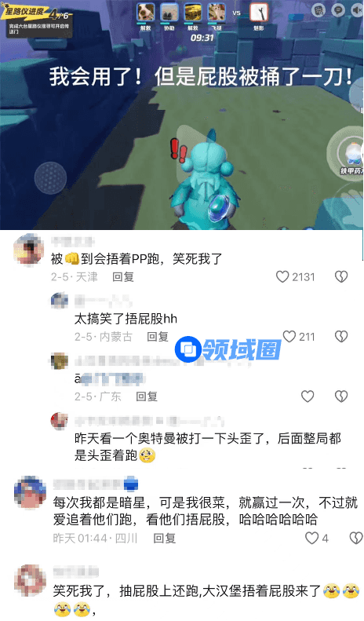The width and height of the screenshot is (364, 621).
Task: Dislike the Tianjin comment with broken heart
Action: [341, 276]
